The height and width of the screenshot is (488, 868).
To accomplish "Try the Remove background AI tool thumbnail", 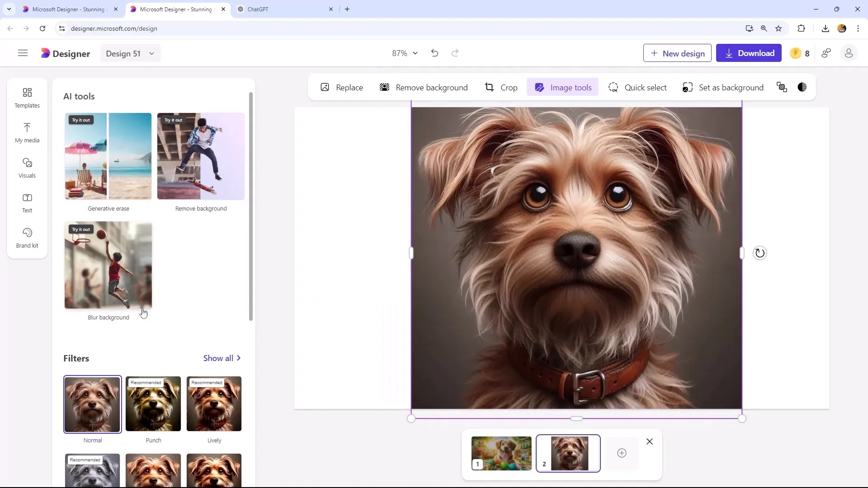I will tap(201, 156).
